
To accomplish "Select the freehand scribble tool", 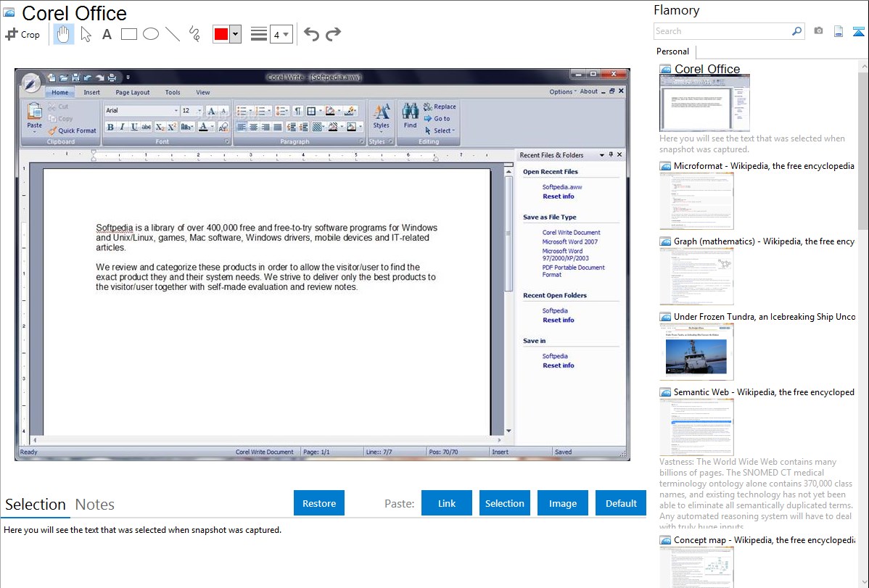I will pyautogui.click(x=194, y=34).
